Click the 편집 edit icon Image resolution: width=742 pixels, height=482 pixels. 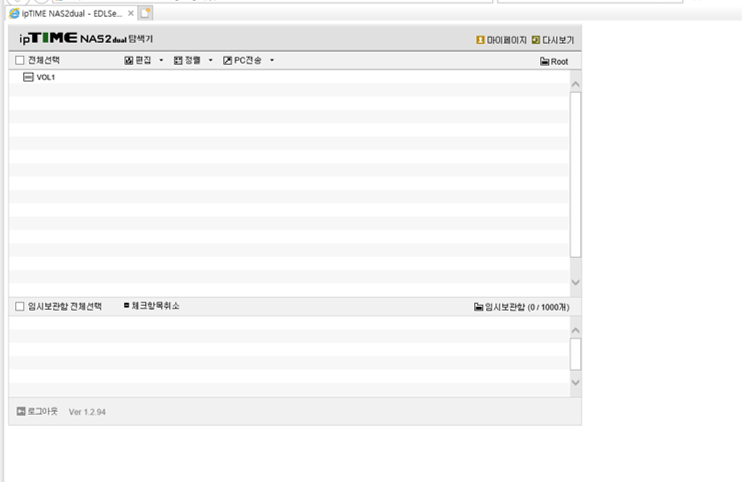[129, 61]
